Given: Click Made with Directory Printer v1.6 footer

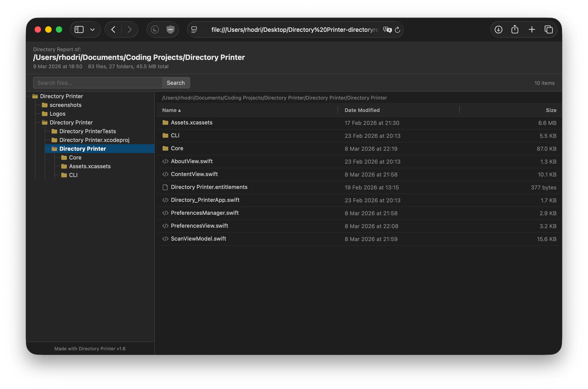Looking at the screenshot, I should tap(90, 349).
